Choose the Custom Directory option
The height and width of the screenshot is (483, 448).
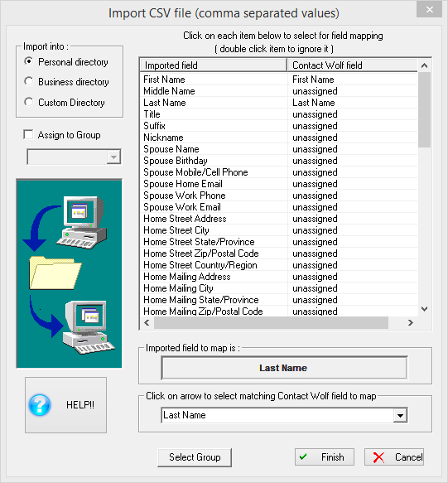coord(29,102)
